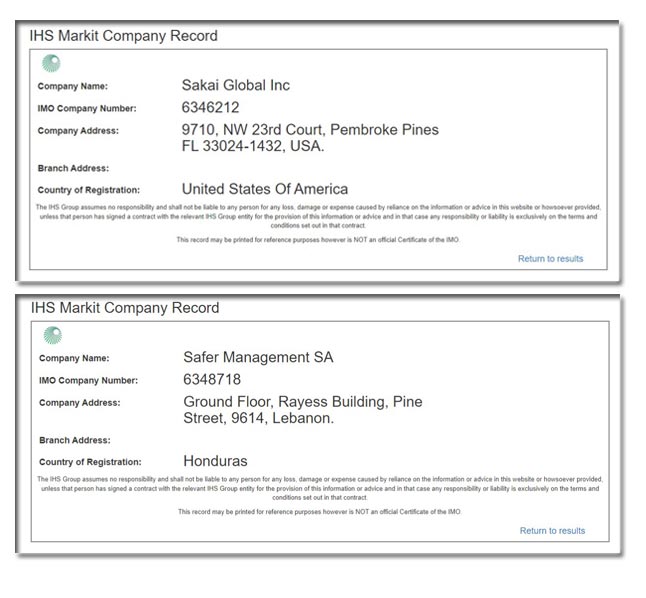The width and height of the screenshot is (646, 598).
Task: Click IHS Group disclaimer text in first record
Action: pos(318,216)
